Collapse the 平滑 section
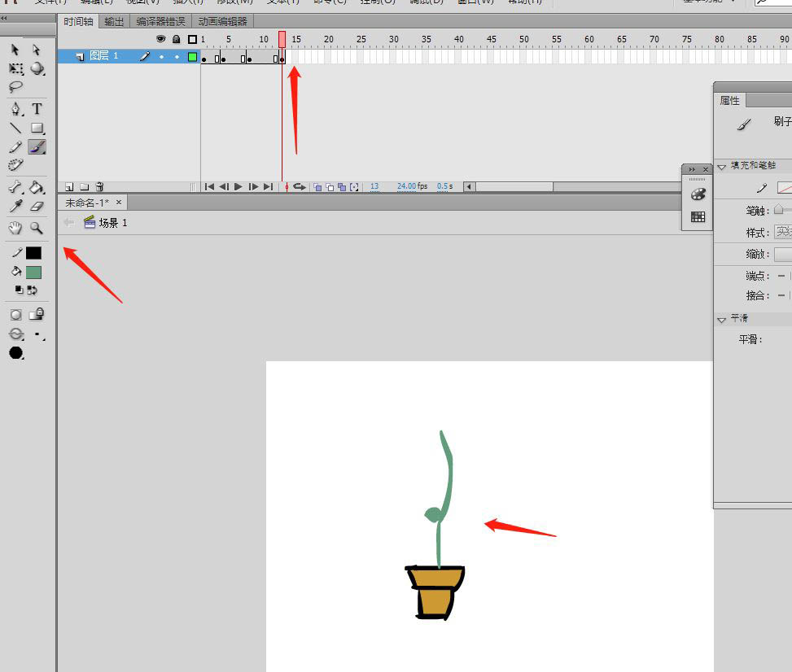Screen dimensions: 792x672 (721, 319)
